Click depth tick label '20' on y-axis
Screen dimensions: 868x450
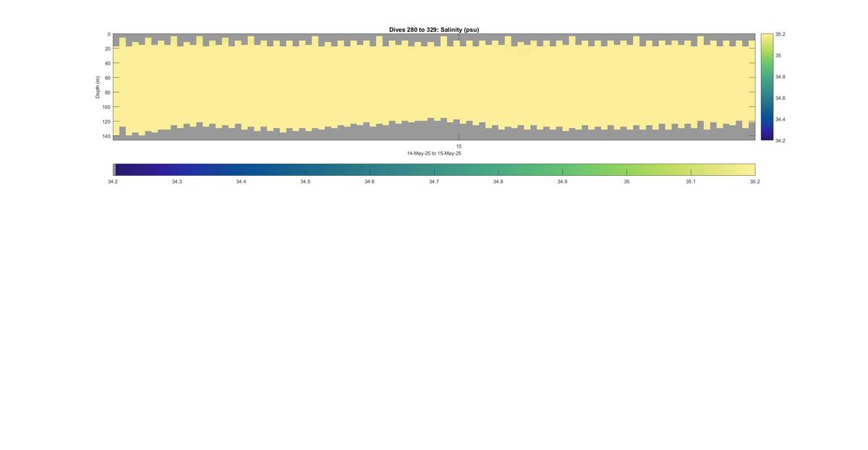click(x=108, y=48)
